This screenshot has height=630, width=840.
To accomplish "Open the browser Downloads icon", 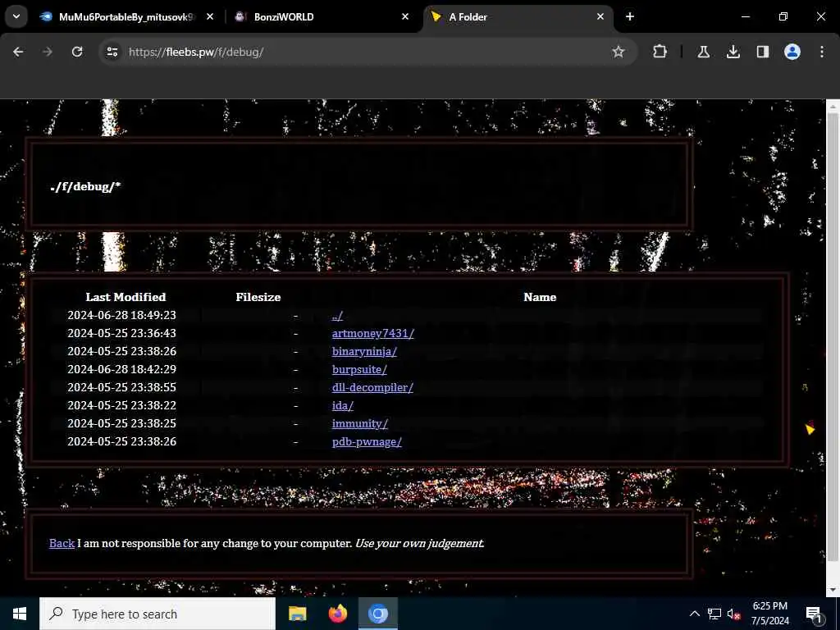I will (733, 52).
